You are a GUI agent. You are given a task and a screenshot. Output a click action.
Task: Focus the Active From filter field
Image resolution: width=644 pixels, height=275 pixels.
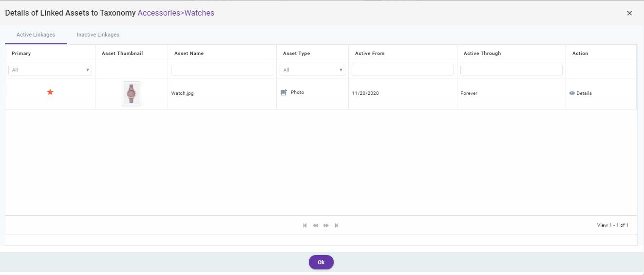403,70
